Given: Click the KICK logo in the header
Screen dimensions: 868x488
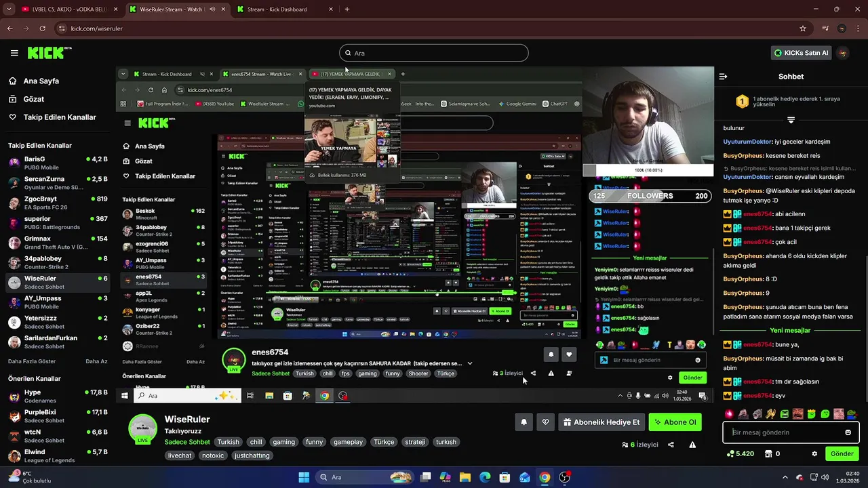Looking at the screenshot, I should coord(50,53).
